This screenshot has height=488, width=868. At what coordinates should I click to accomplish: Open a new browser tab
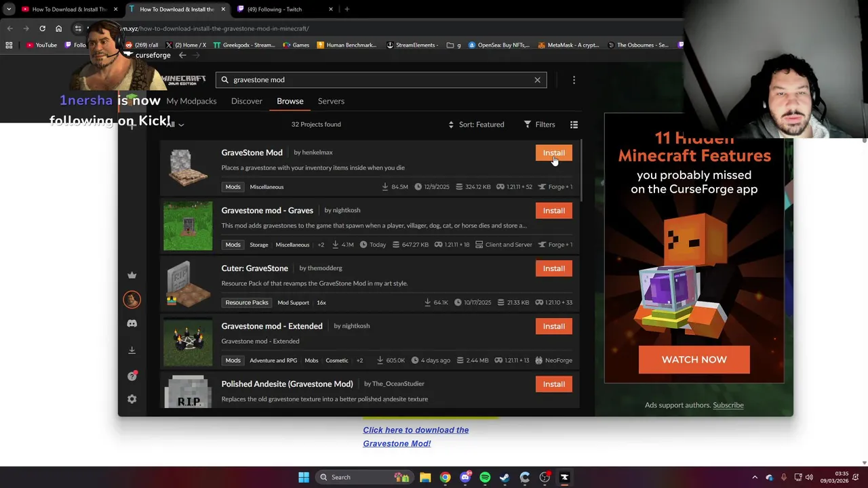tap(347, 9)
